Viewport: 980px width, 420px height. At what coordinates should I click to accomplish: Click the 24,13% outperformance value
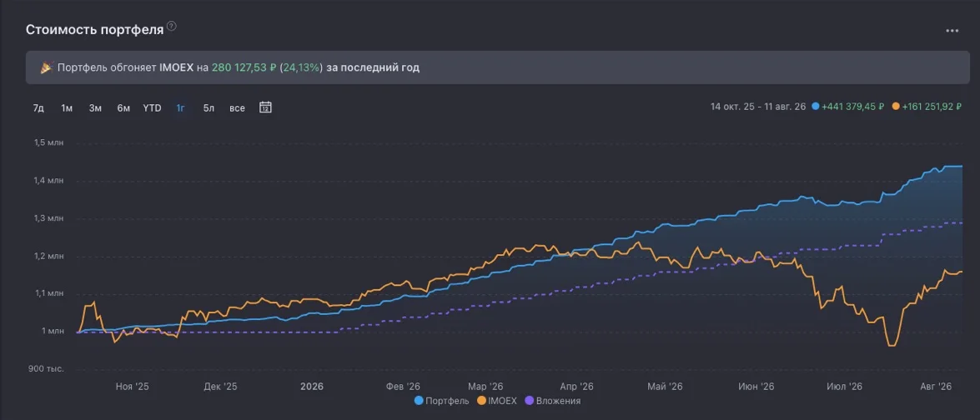(301, 67)
